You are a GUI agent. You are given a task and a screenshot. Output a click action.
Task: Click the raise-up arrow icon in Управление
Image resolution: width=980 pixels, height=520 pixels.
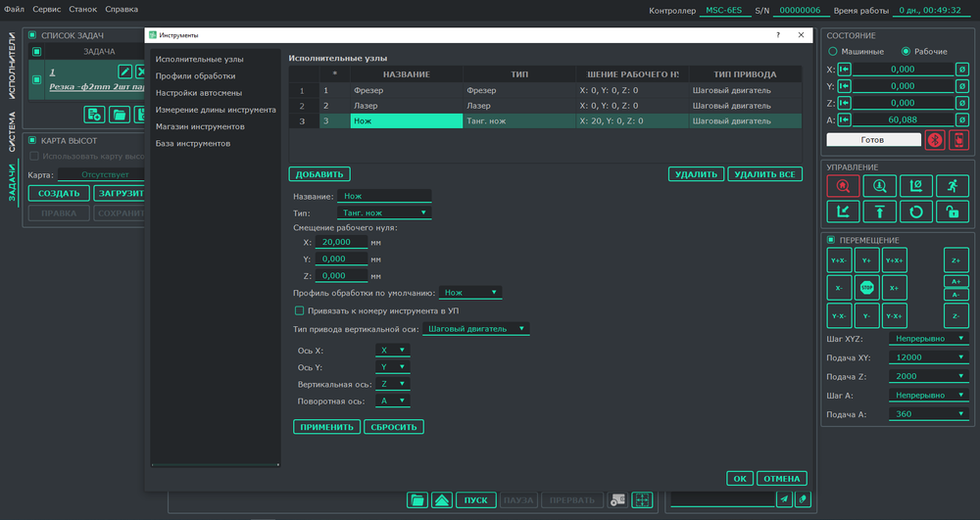click(879, 212)
